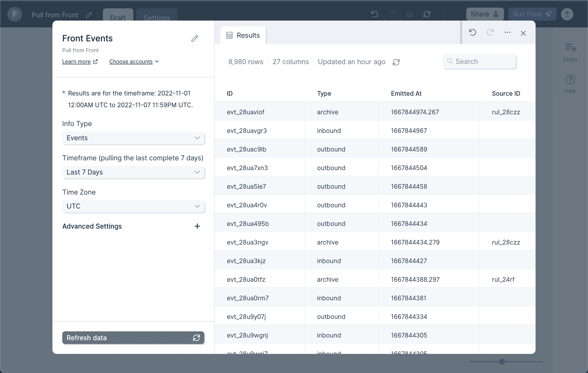Viewport: 588px width, 373px height.
Task: Close the Front Events modal with the X
Action: tap(523, 33)
